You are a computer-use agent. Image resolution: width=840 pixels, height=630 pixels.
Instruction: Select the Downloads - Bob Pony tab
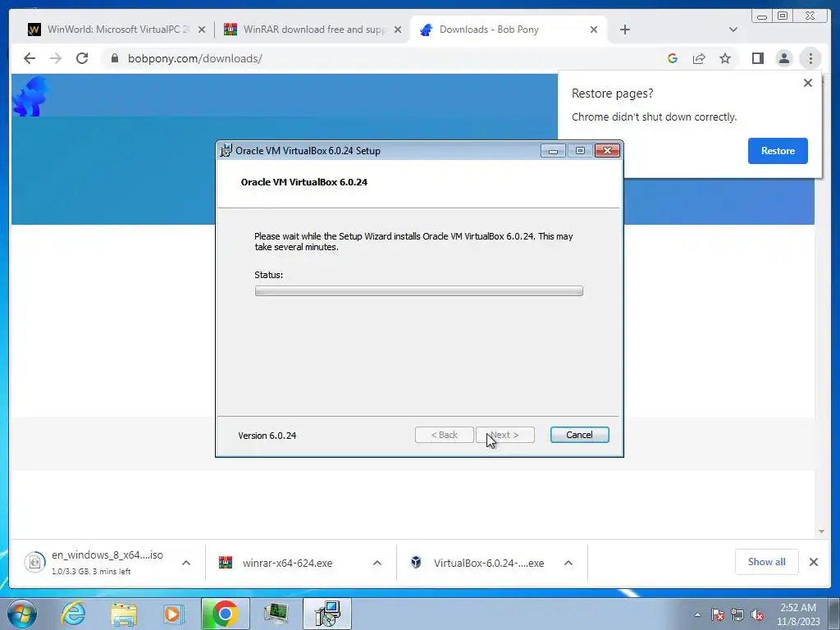point(509,30)
